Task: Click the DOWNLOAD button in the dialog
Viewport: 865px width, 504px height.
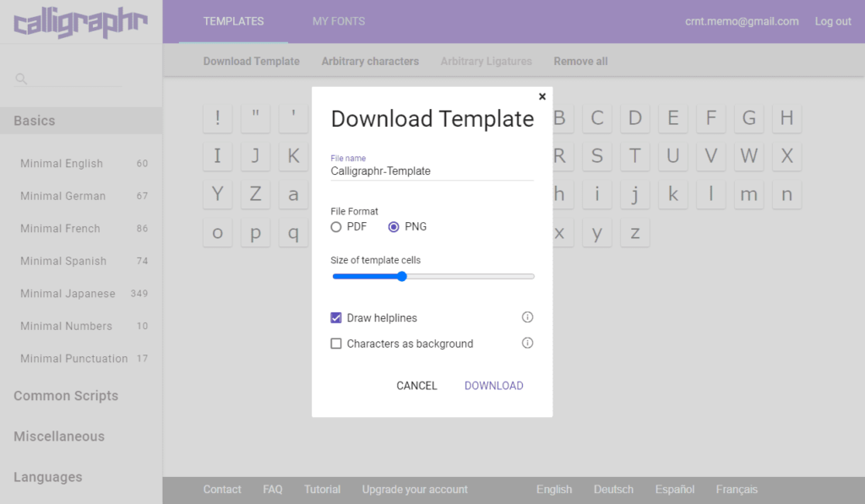Action: 493,386
